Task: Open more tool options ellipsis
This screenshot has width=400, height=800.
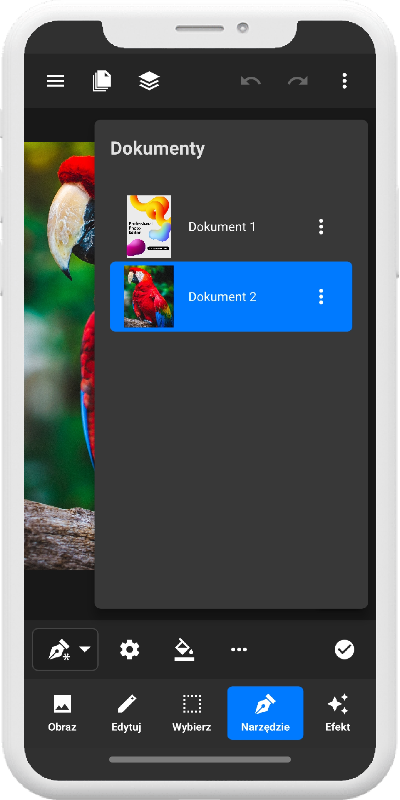Action: 239,649
